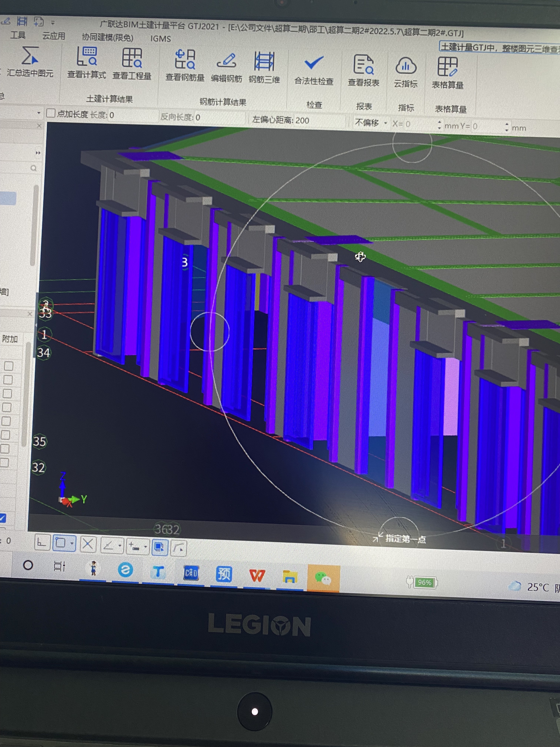Click Y offset value stepper
The width and height of the screenshot is (560, 747).
point(507,127)
